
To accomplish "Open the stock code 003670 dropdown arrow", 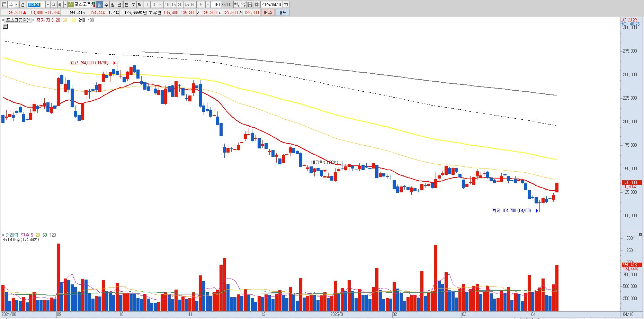I will click(x=48, y=4).
